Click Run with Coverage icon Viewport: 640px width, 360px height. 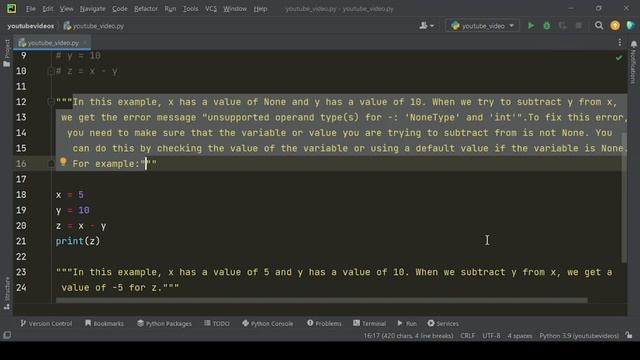(x=562, y=26)
